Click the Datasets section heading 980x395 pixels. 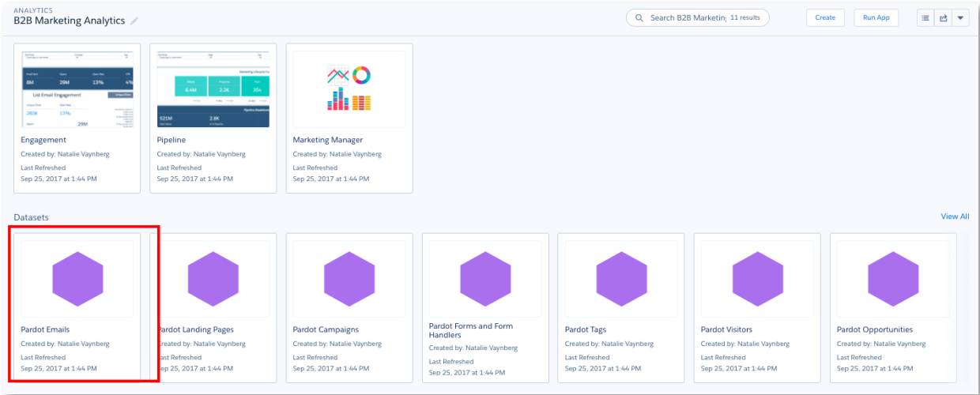(31, 216)
